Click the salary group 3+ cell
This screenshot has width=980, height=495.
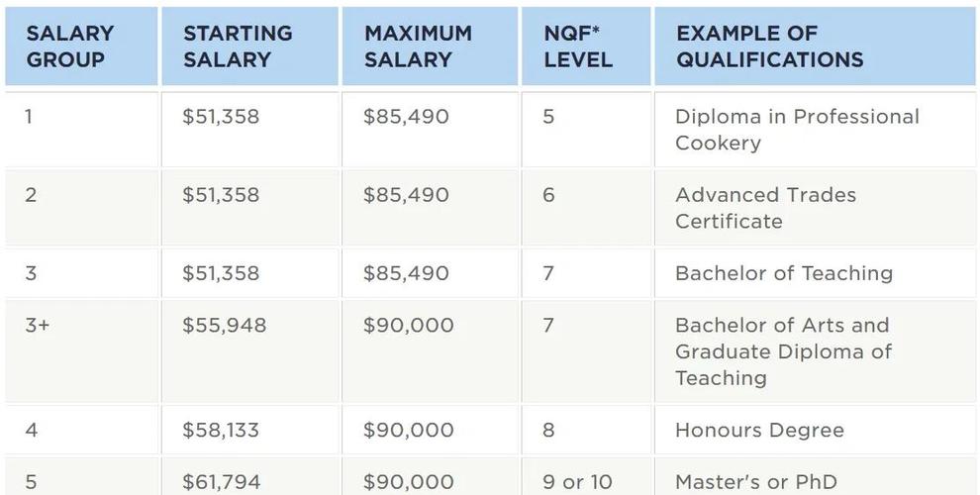tap(38, 326)
